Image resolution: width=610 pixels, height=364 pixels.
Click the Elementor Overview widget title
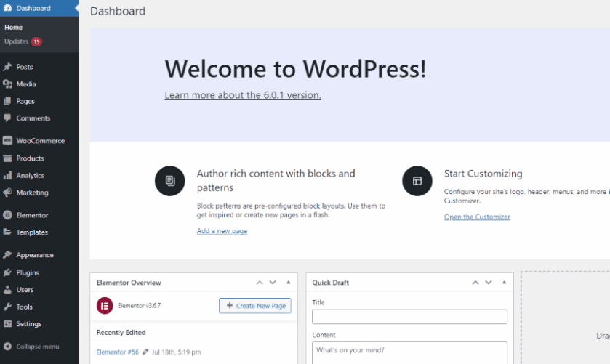(129, 283)
